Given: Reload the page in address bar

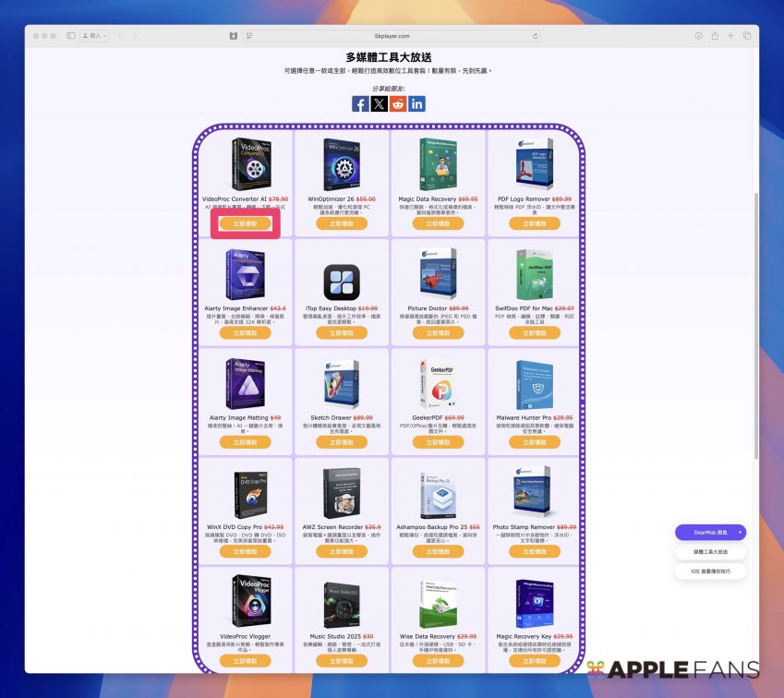Looking at the screenshot, I should click(536, 36).
